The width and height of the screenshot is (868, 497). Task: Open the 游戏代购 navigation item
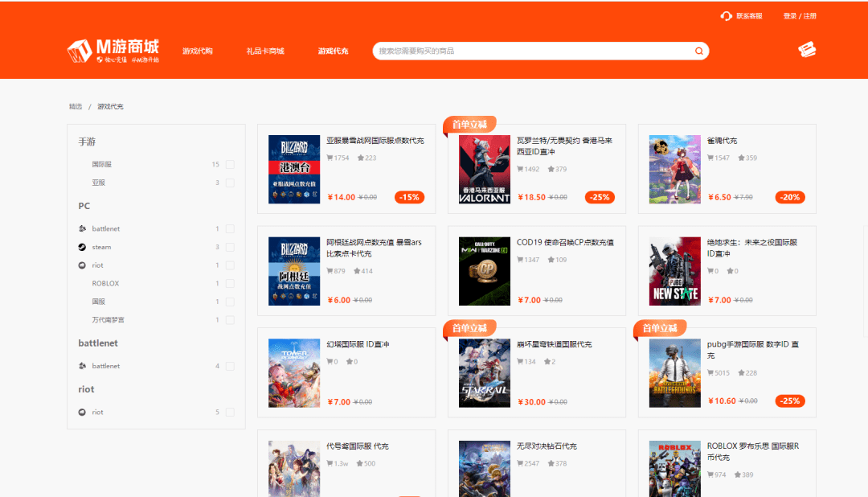(198, 50)
